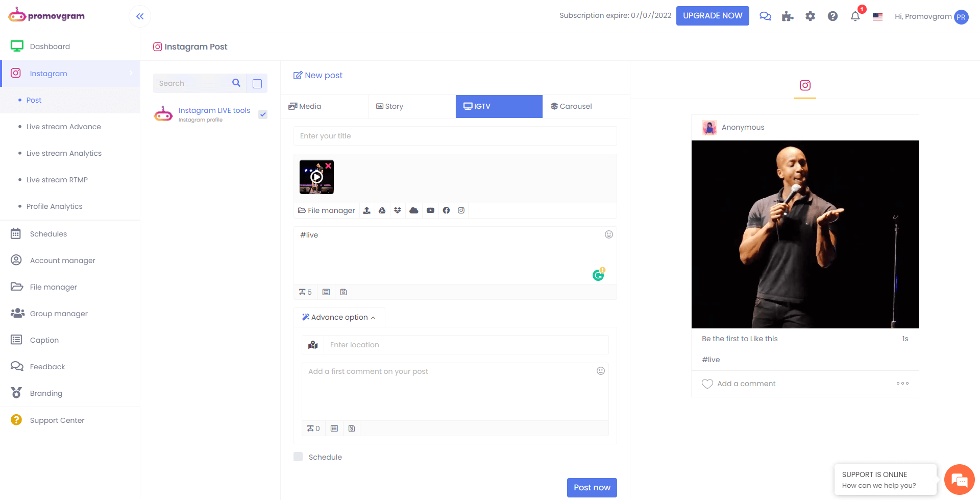Click the Post now button
Image resolution: width=980 pixels, height=500 pixels.
[592, 487]
